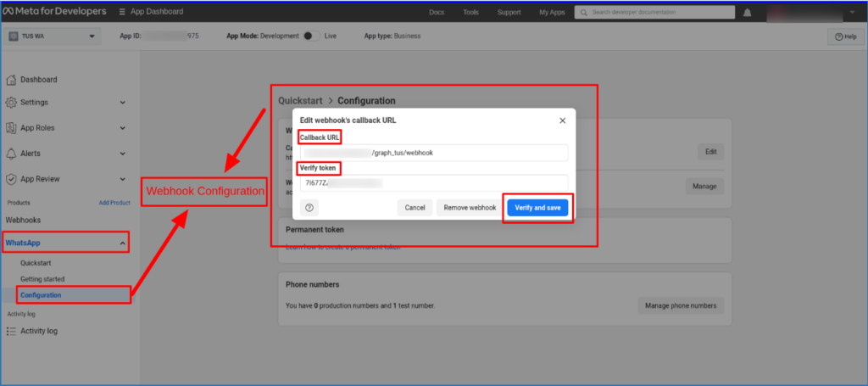This screenshot has width=868, height=386.
Task: Click Remove webhook button
Action: [470, 208]
